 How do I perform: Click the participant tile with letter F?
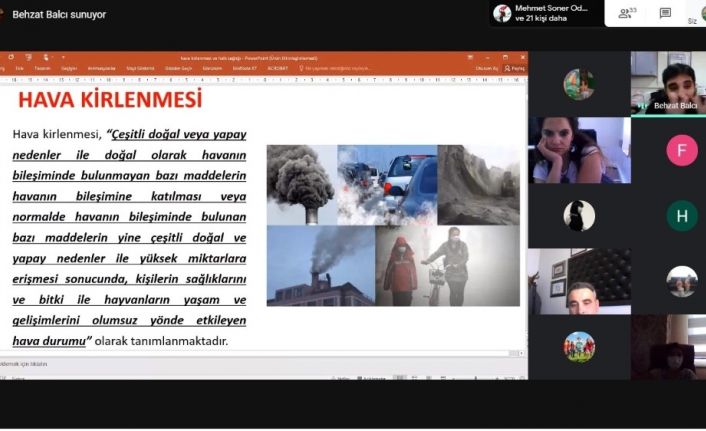tap(682, 150)
